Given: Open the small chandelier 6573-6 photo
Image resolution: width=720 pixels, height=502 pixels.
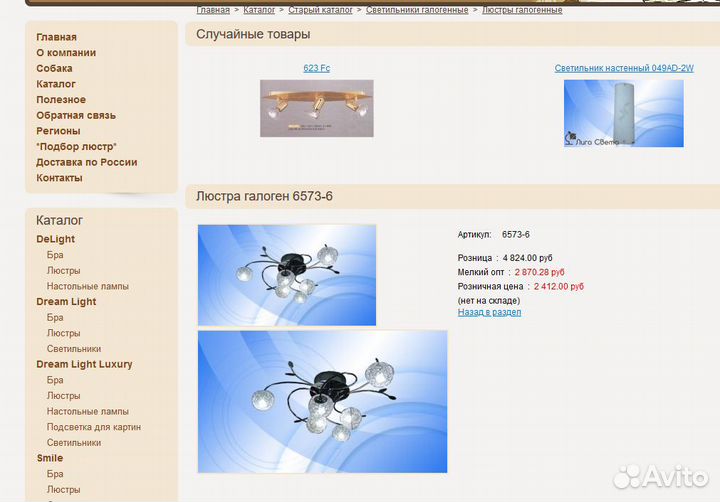Looking at the screenshot, I should [x=287, y=274].
